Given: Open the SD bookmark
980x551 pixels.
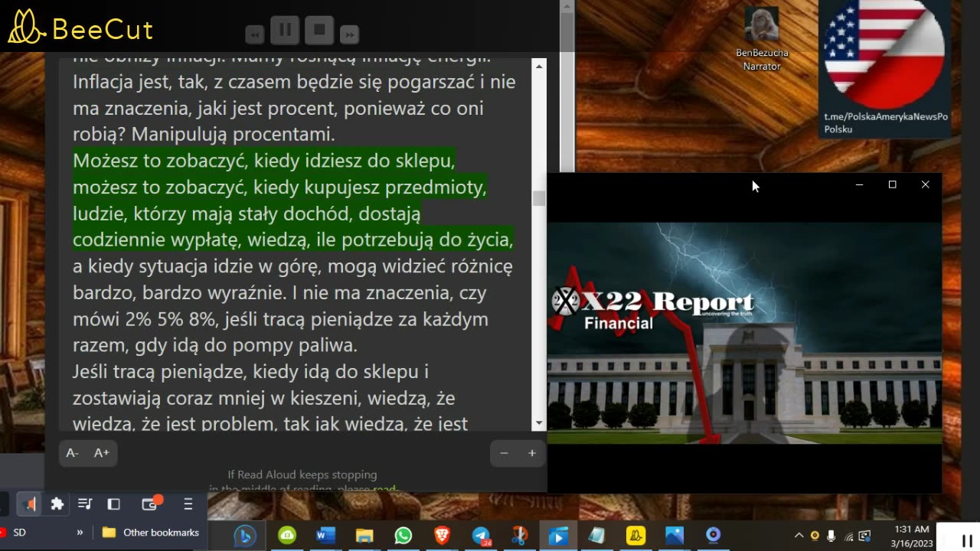Looking at the screenshot, I should point(14,532).
